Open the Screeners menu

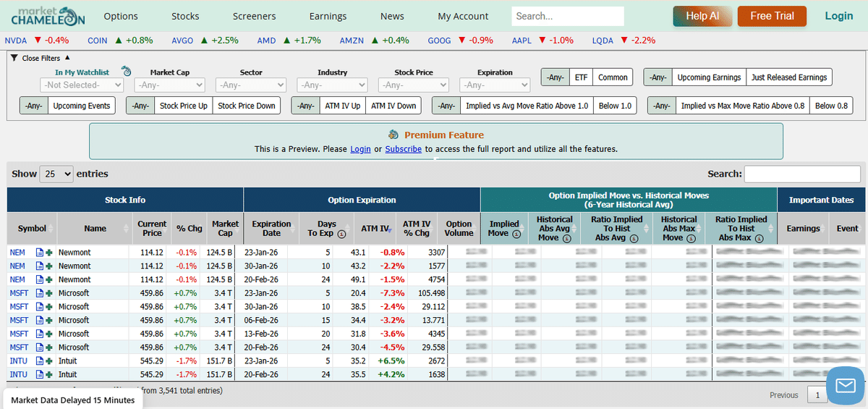tap(254, 16)
